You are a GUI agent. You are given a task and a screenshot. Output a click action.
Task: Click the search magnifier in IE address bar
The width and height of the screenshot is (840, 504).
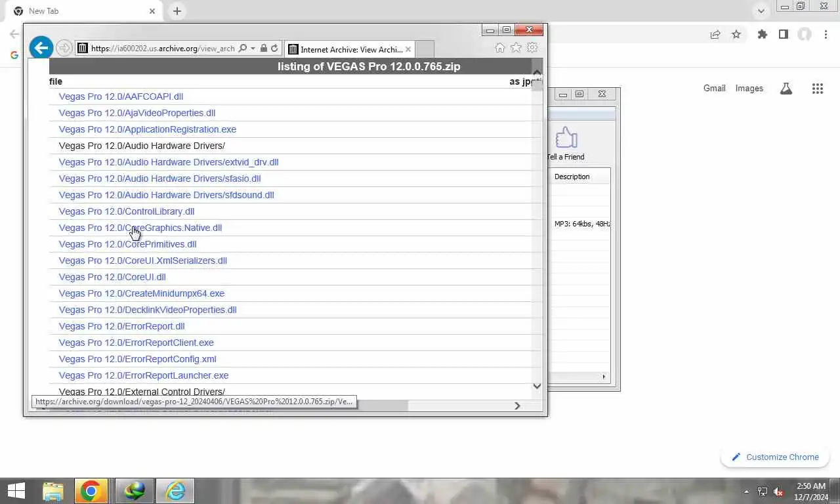click(243, 49)
